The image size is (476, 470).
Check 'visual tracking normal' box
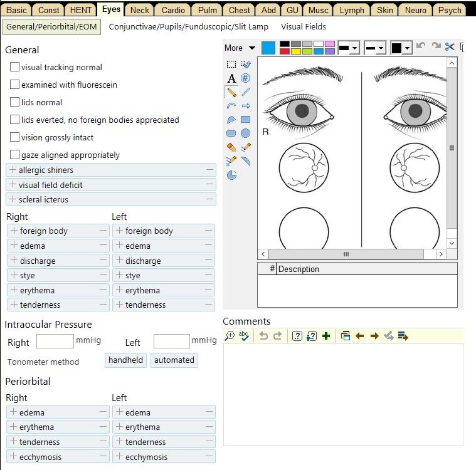[x=15, y=67]
